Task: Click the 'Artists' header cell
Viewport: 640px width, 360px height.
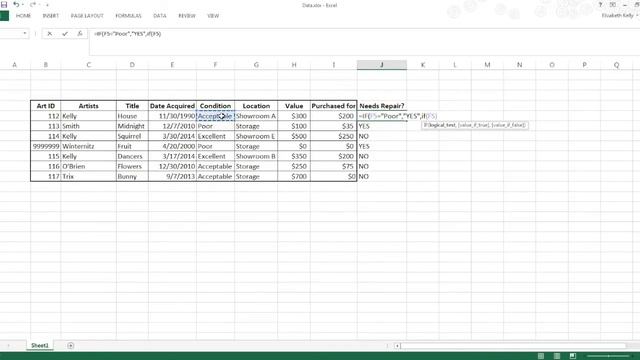Action: [x=89, y=106]
